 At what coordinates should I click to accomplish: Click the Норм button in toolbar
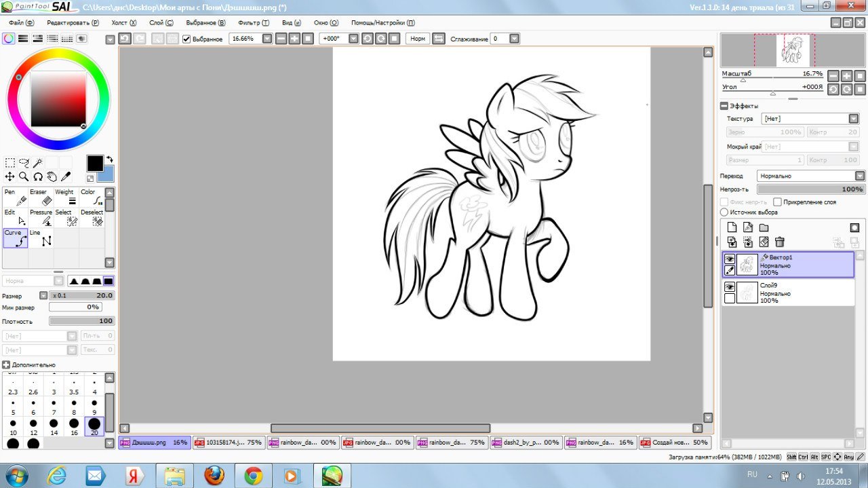(x=418, y=39)
